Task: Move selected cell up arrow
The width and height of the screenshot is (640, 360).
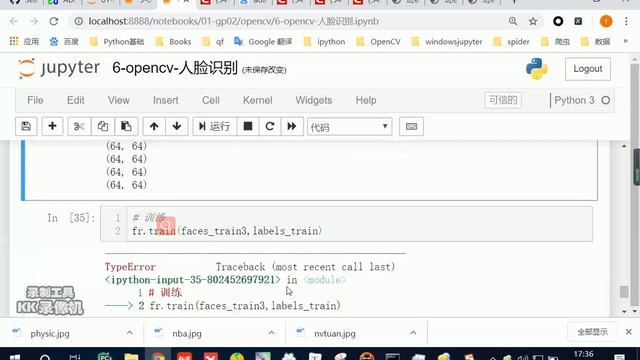Action: (x=154, y=126)
